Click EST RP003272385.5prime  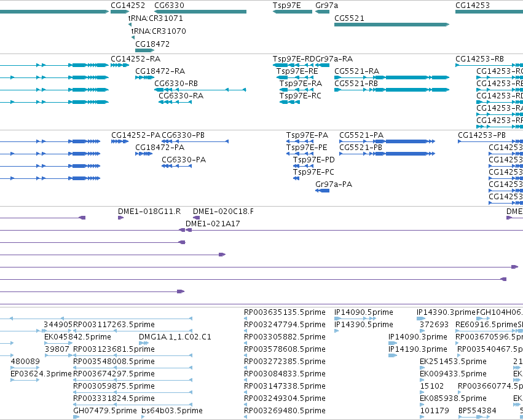coord(285,362)
